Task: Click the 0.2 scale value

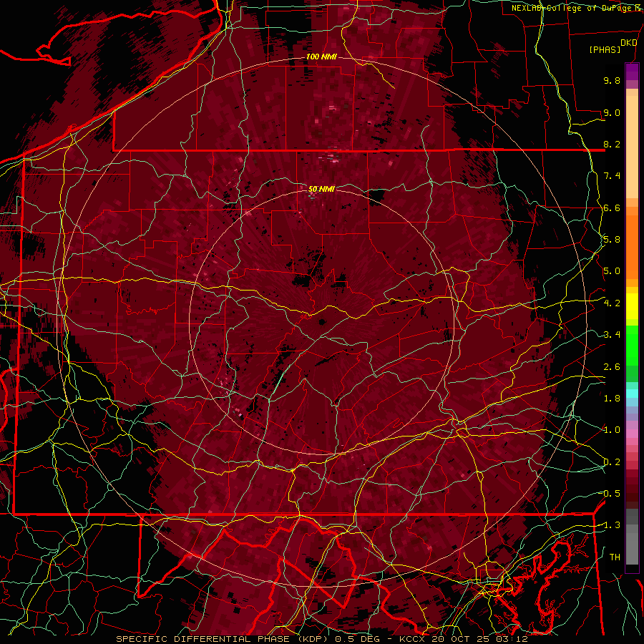Action: pyautogui.click(x=612, y=462)
